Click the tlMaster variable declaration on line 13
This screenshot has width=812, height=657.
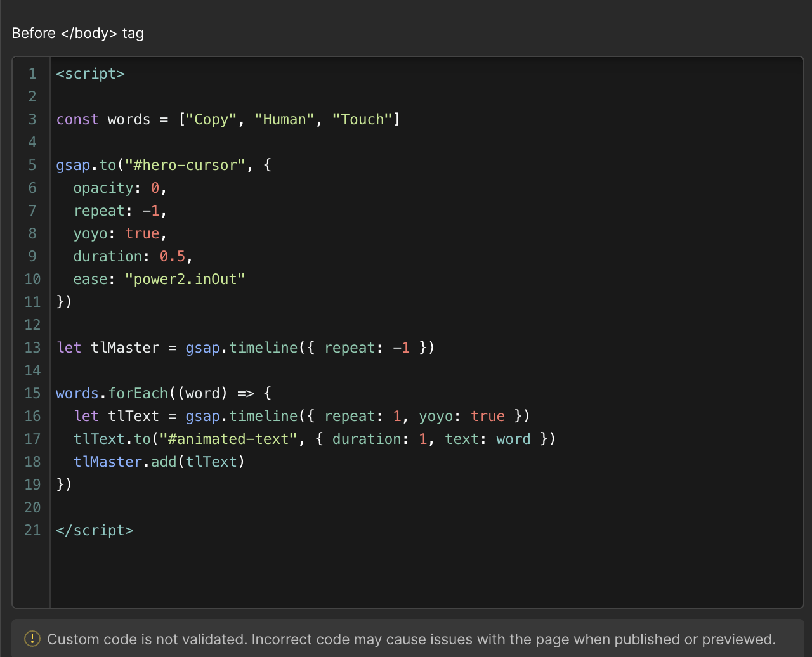[x=125, y=348]
